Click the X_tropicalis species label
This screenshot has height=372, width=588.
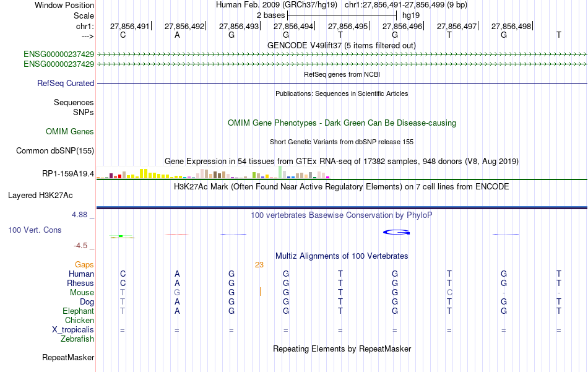(73, 330)
